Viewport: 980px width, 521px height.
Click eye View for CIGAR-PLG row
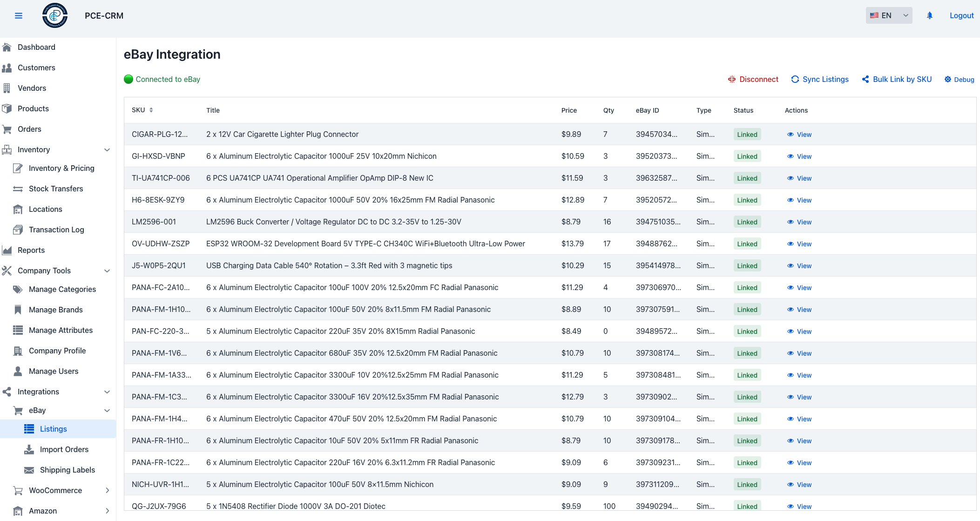point(799,135)
